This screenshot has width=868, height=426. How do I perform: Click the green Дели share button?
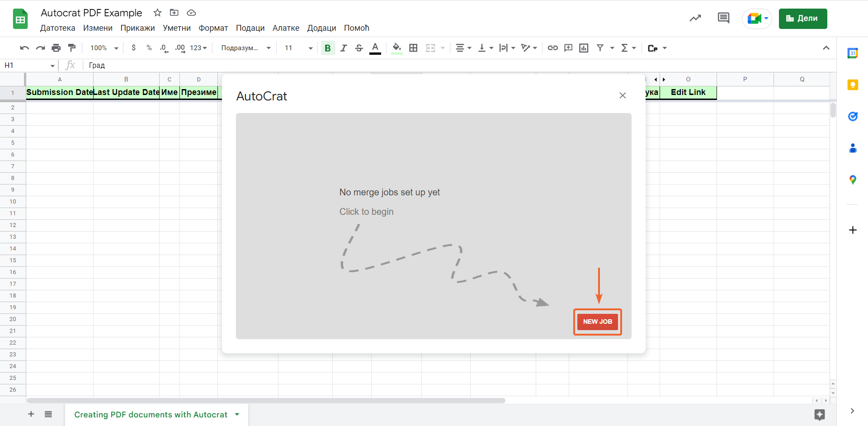pyautogui.click(x=803, y=19)
